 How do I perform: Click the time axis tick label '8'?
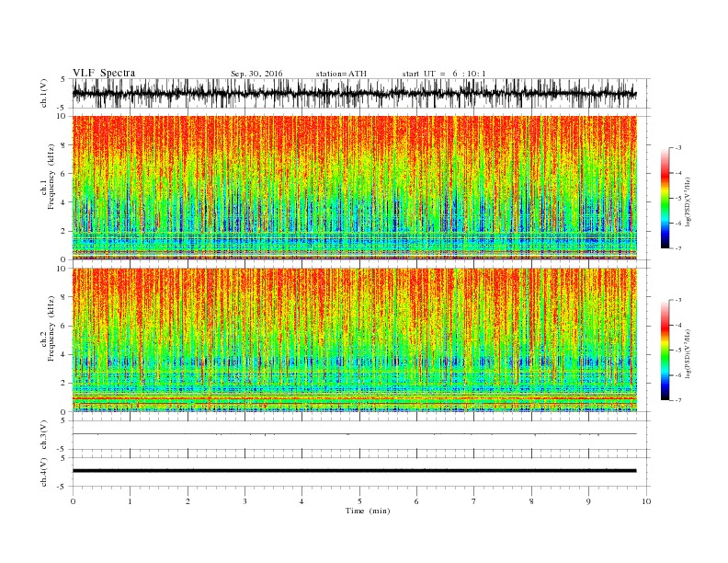(x=531, y=501)
